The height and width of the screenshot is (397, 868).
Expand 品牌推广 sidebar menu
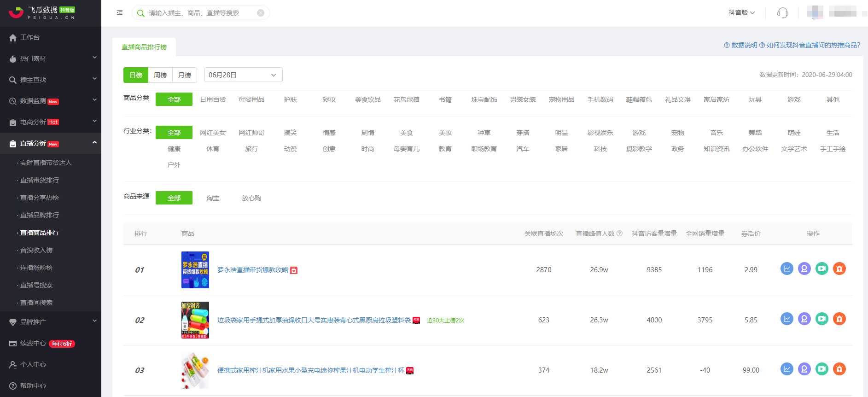[x=51, y=322]
